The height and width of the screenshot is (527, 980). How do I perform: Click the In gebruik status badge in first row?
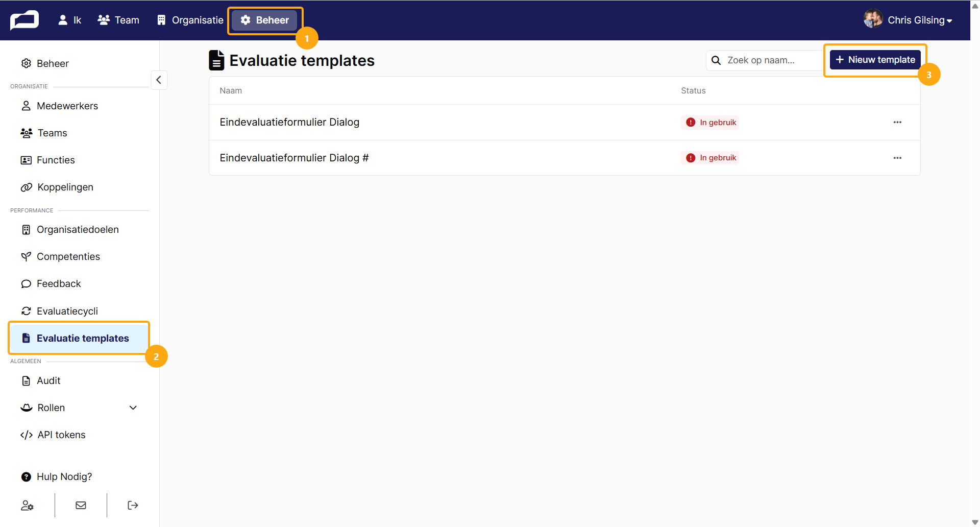coord(710,122)
